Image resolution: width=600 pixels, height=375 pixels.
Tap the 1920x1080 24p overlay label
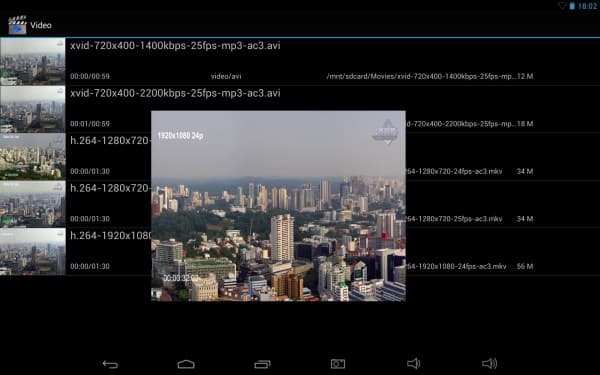(180, 135)
